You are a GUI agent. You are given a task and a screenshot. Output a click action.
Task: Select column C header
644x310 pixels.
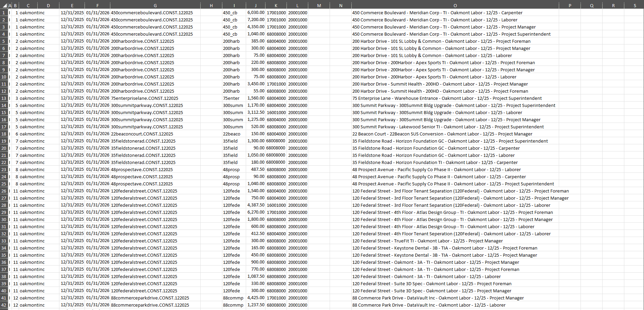tap(28, 5)
